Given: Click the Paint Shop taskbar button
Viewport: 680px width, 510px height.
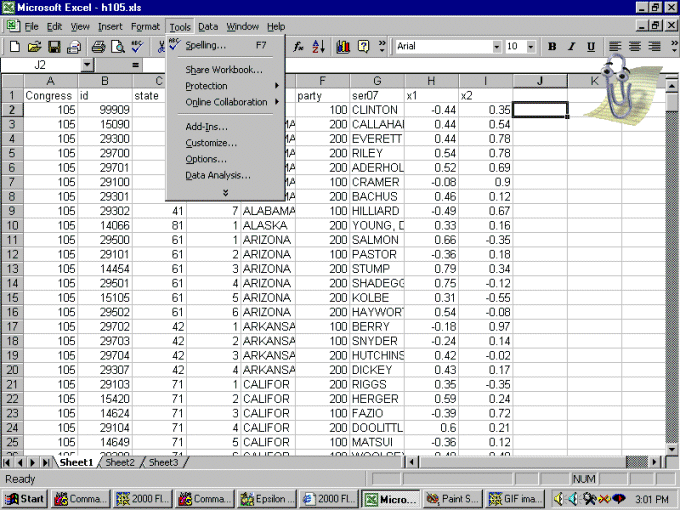Looking at the screenshot, I should [453, 498].
